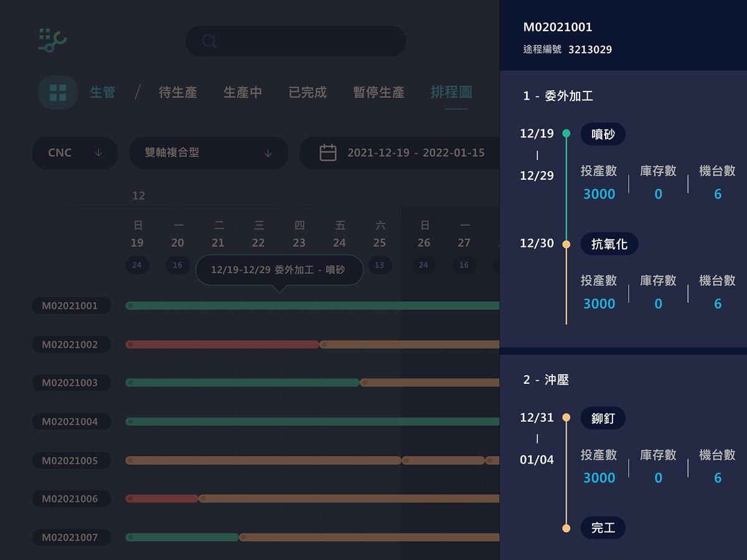This screenshot has height=560, width=747.
Task: Click the 噴砂 process tag
Action: tap(603, 134)
